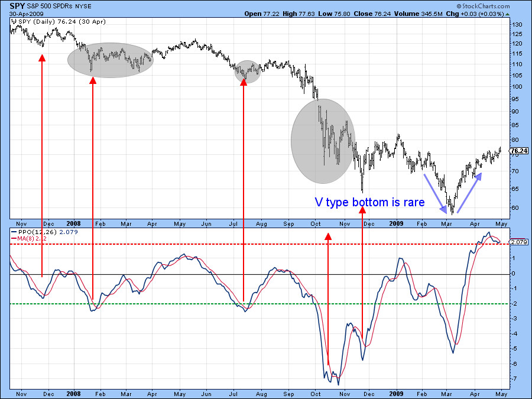The width and height of the screenshot is (532, 399).
Task: Click the 60 price axis label
Action: click(x=515, y=207)
